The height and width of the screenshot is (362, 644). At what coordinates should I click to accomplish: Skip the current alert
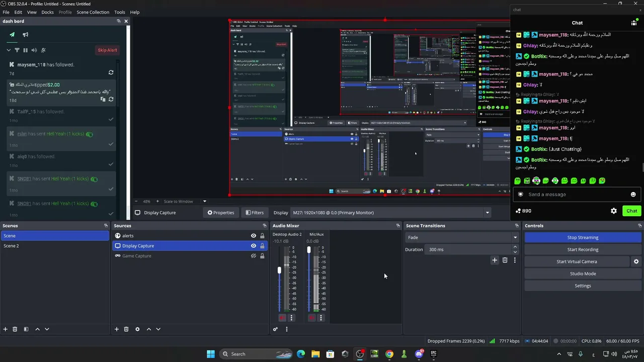point(107,50)
